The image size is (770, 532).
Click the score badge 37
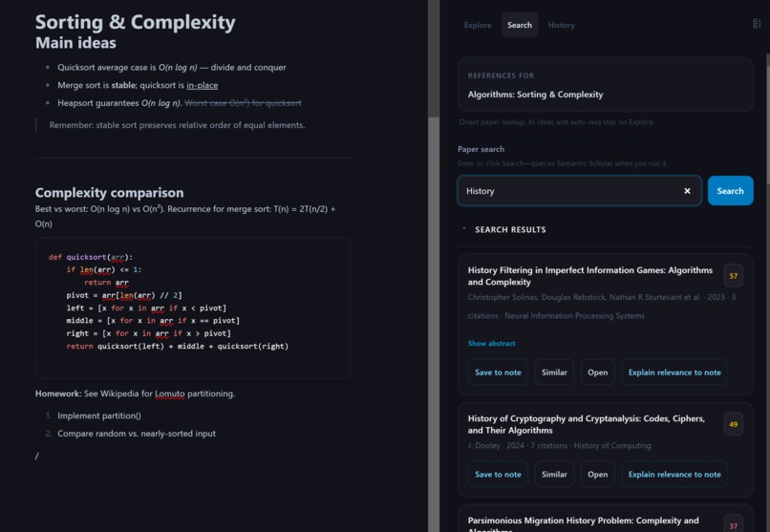[x=733, y=525]
